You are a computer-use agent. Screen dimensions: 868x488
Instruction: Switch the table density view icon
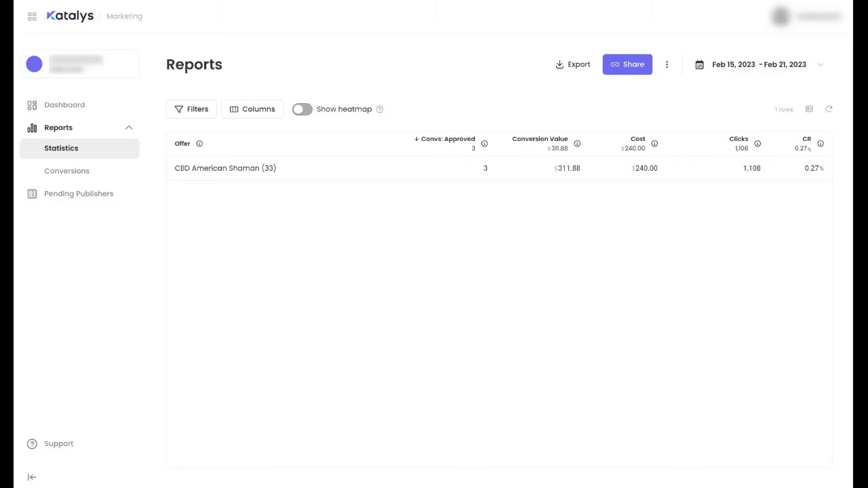coord(809,109)
